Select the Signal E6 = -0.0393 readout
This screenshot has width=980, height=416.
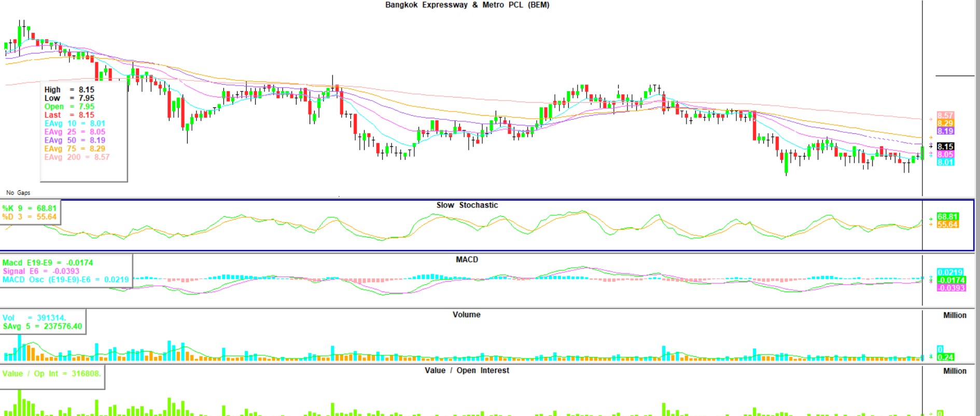click(41, 271)
